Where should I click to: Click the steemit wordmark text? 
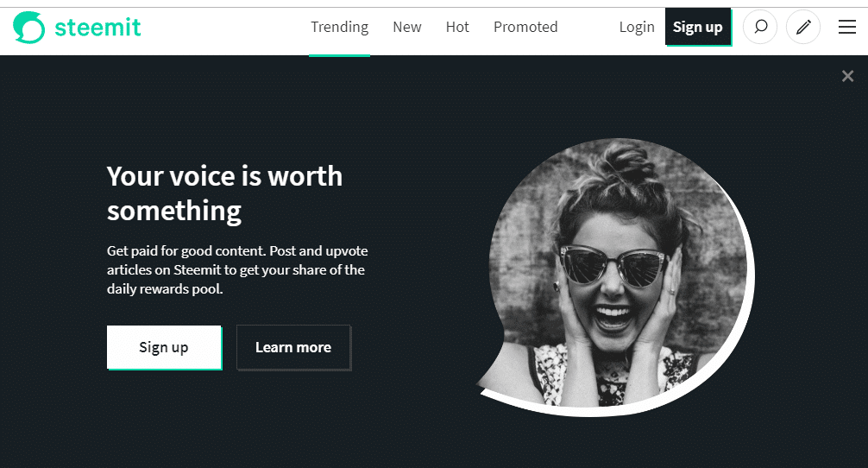[x=97, y=28]
